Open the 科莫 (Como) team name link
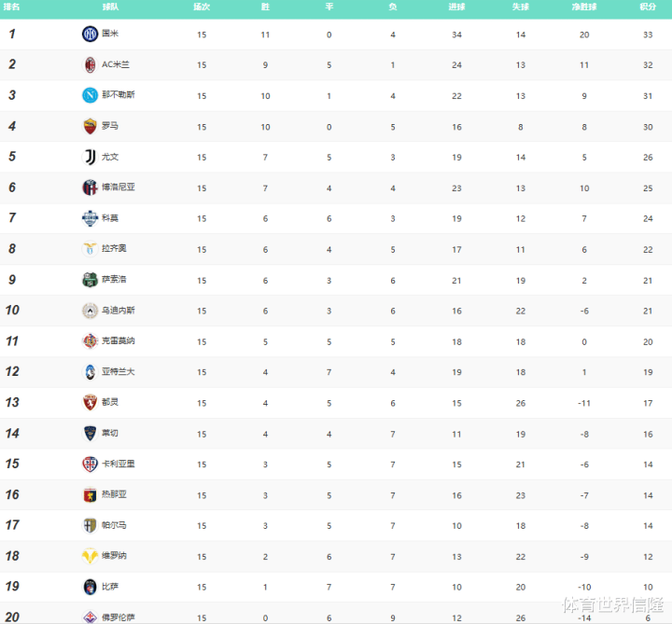The width and height of the screenshot is (672, 624). pos(110,218)
